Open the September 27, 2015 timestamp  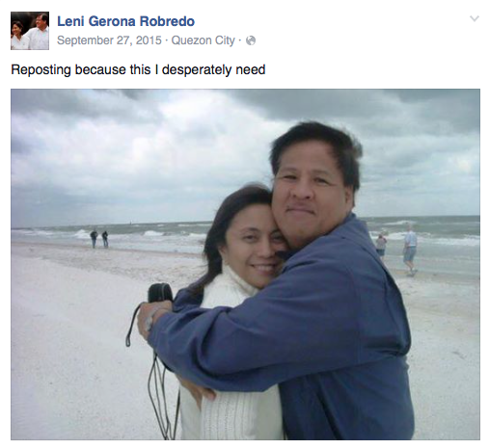click(x=109, y=40)
